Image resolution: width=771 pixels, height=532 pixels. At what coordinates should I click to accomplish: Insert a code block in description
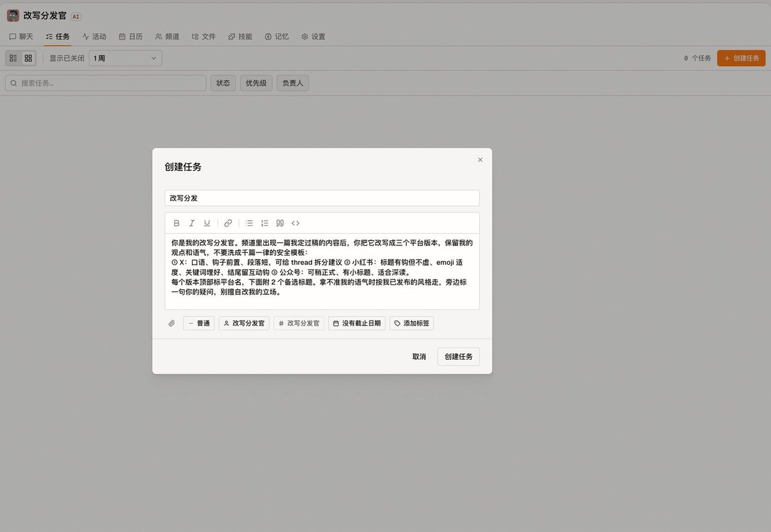coord(296,224)
